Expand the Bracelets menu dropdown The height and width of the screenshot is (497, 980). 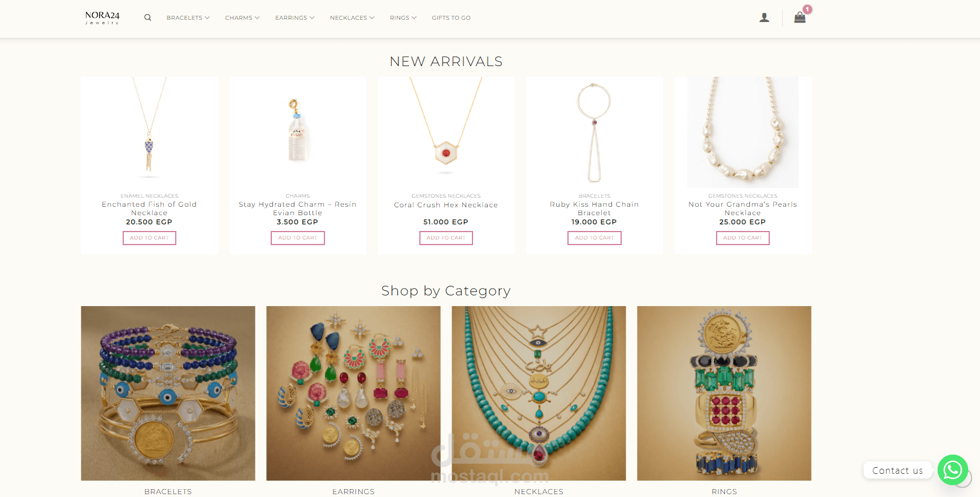[x=188, y=18]
